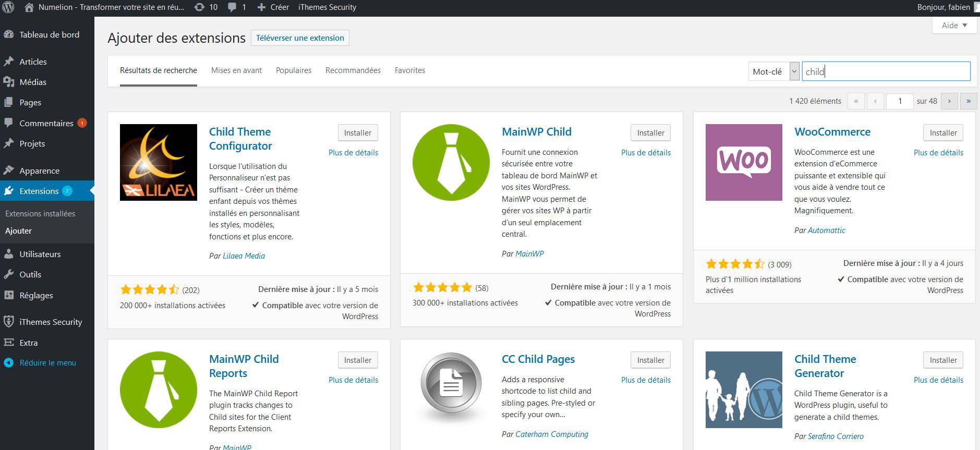
Task: Install Child Theme Configurator
Action: point(358,132)
